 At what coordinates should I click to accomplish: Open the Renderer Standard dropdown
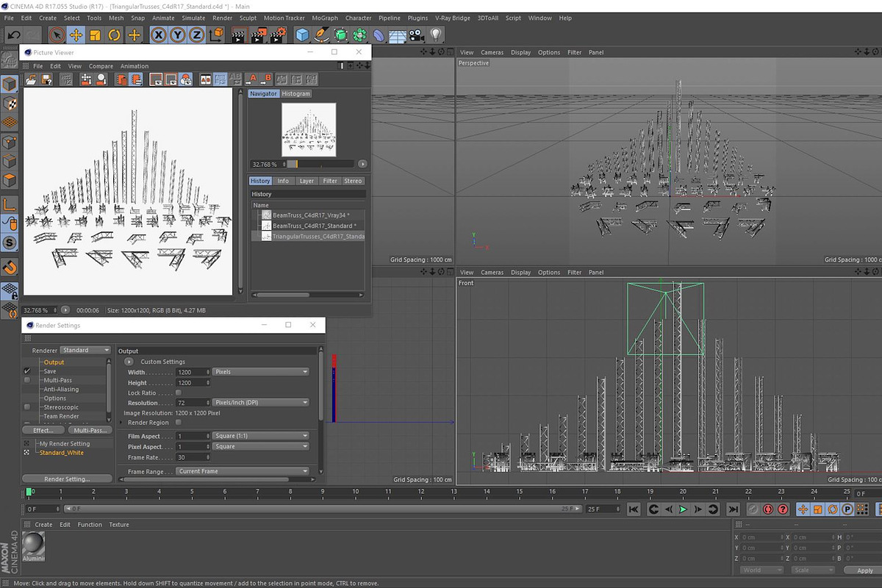click(85, 350)
